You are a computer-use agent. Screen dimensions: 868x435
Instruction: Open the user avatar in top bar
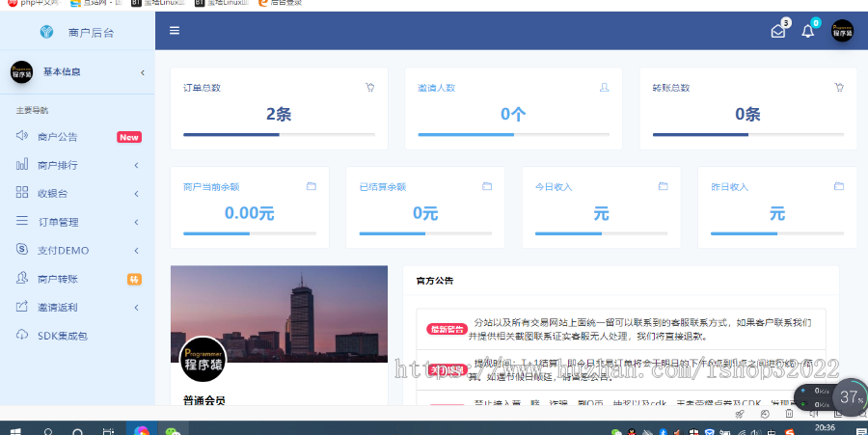point(842,31)
